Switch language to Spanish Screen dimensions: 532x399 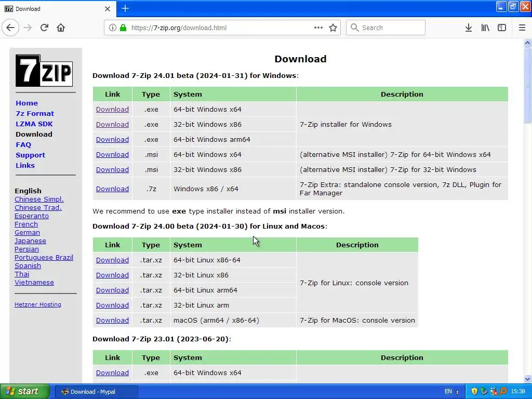click(x=28, y=265)
